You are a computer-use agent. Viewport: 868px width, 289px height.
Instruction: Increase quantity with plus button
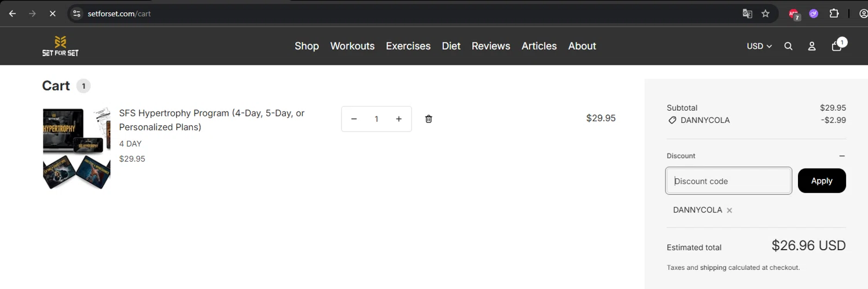point(399,119)
